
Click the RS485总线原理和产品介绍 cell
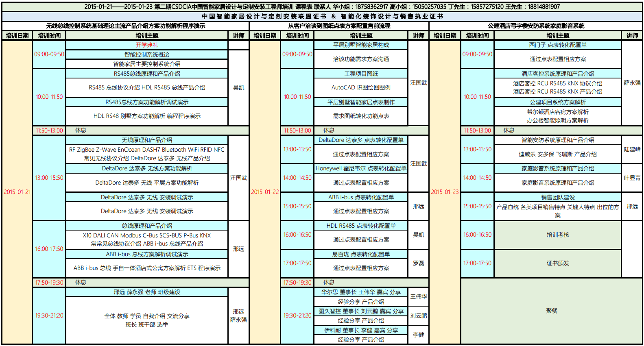[147, 74]
